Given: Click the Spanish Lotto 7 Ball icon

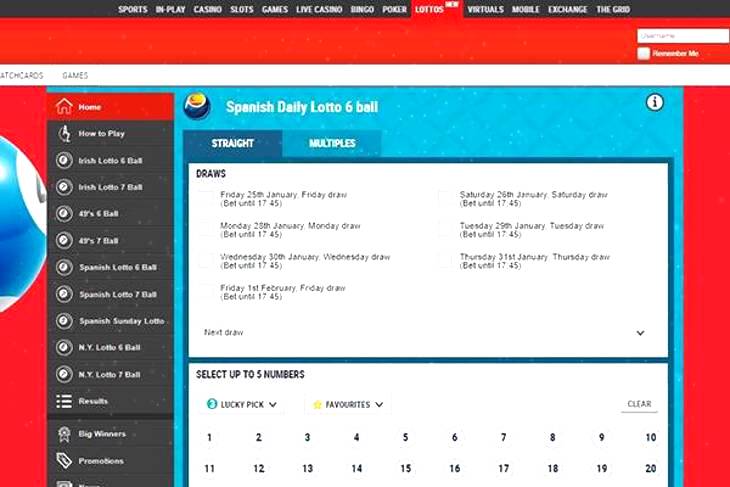Looking at the screenshot, I should (64, 294).
